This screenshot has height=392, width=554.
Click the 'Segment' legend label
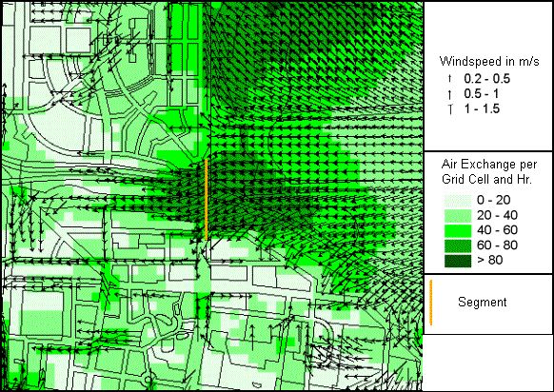click(483, 302)
